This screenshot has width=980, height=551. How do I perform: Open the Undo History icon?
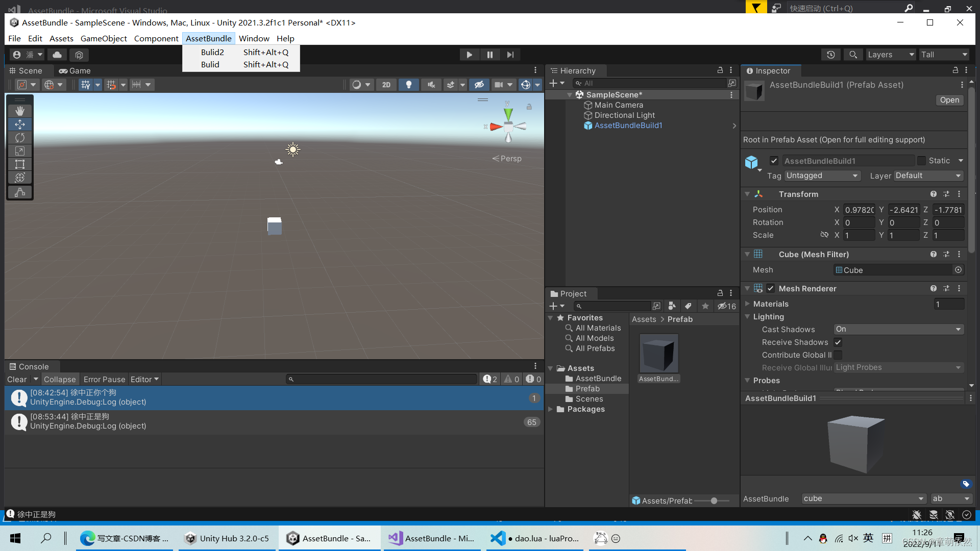(x=831, y=55)
